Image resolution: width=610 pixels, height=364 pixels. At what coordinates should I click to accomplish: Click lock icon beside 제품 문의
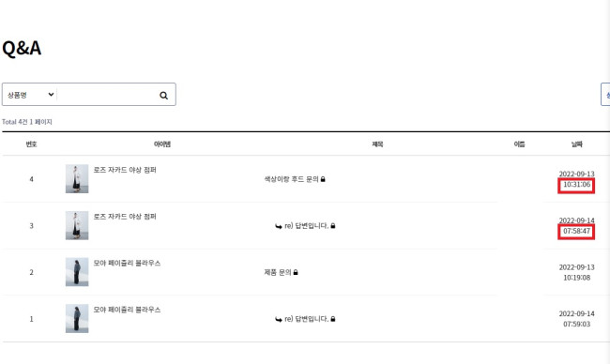pos(296,272)
